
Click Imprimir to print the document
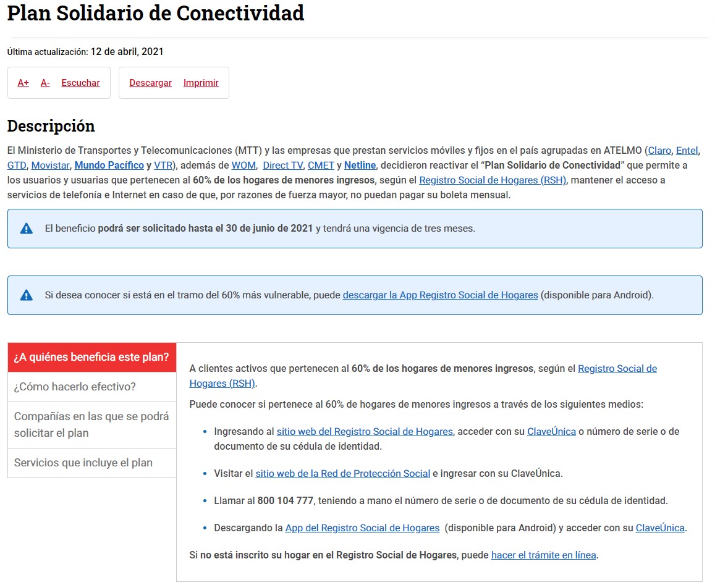201,82
